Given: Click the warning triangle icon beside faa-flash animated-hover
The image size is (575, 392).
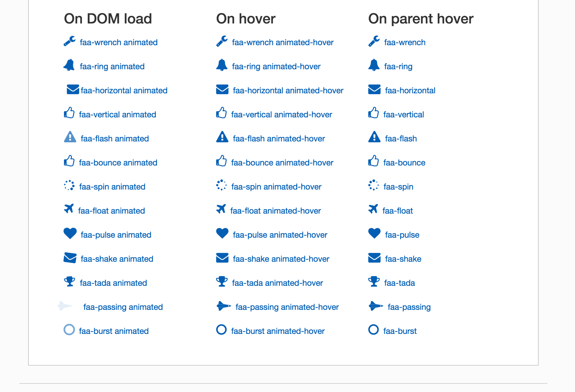Looking at the screenshot, I should [x=222, y=137].
